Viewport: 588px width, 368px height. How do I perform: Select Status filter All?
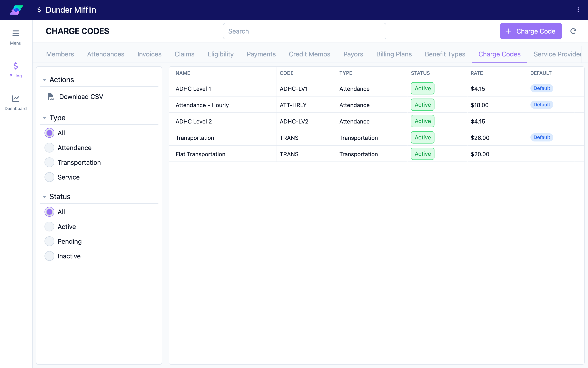click(x=49, y=212)
